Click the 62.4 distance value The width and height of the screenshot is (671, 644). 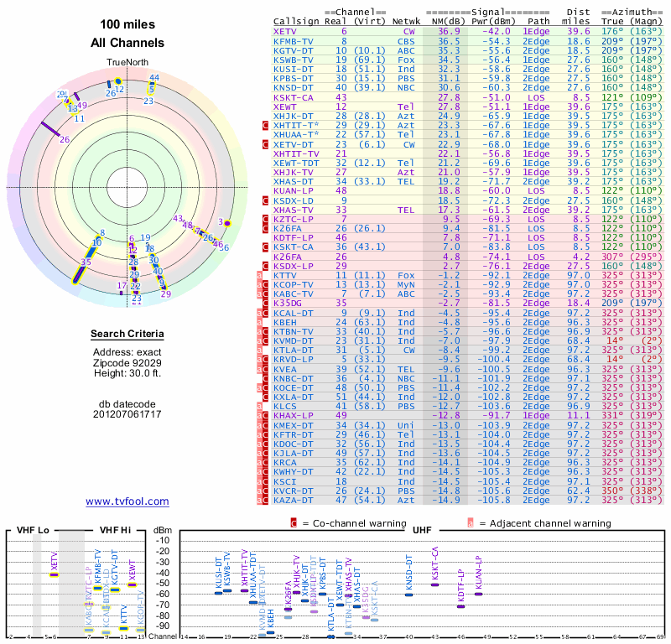[x=579, y=491]
